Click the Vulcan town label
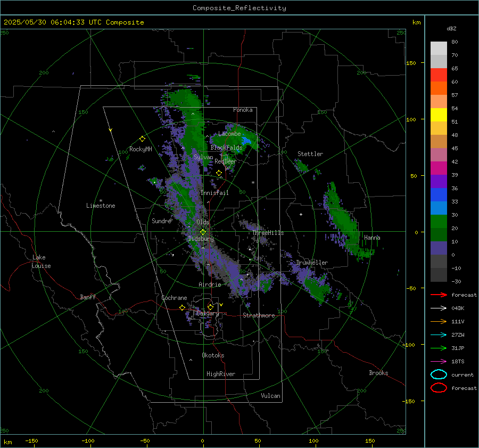Viewport: 479px width, 448px height. pos(270,396)
